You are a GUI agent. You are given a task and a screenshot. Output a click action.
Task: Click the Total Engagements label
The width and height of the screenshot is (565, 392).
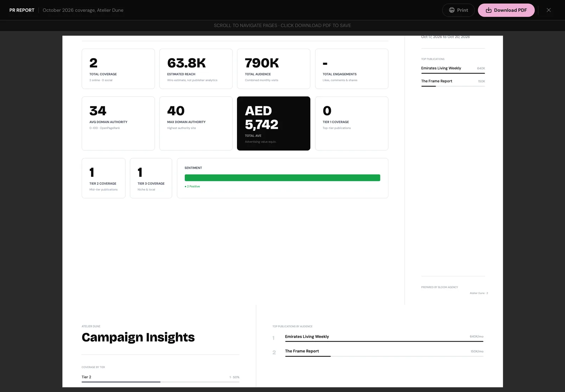[x=340, y=74]
